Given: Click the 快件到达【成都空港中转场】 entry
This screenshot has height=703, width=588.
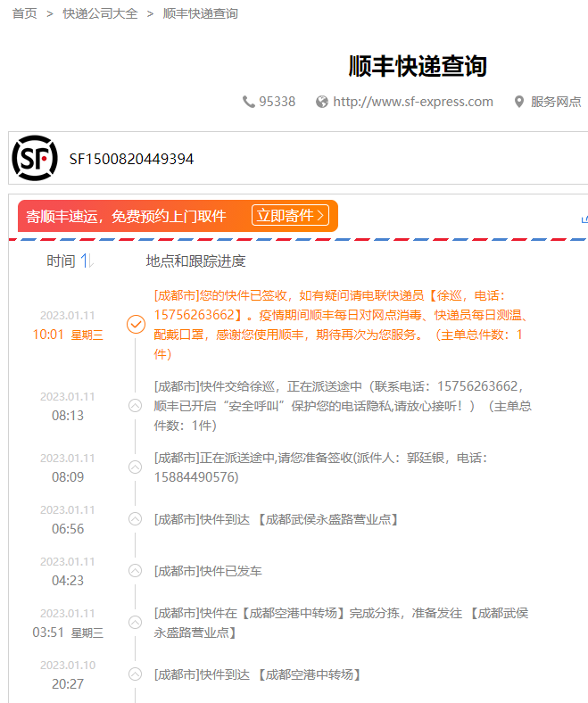Looking at the screenshot, I should (257, 674).
